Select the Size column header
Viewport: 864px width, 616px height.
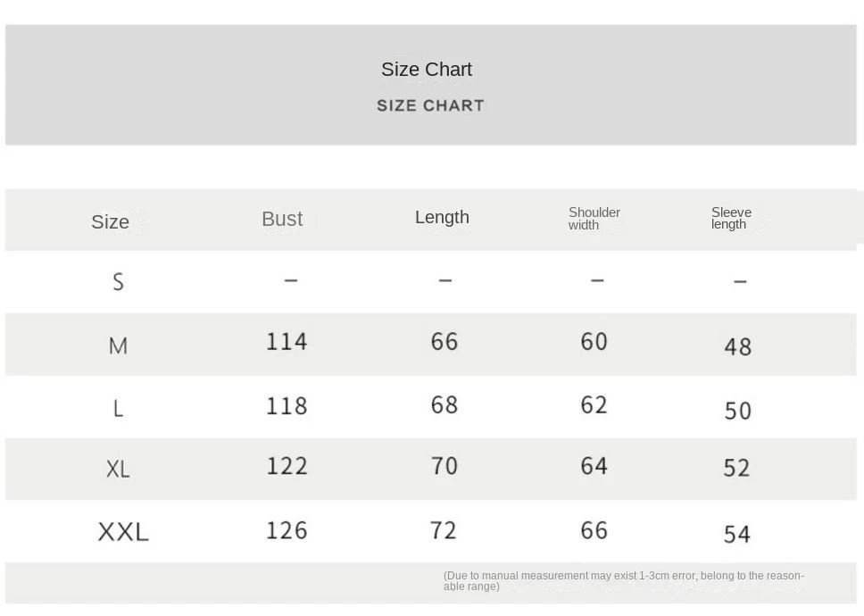[x=111, y=222]
